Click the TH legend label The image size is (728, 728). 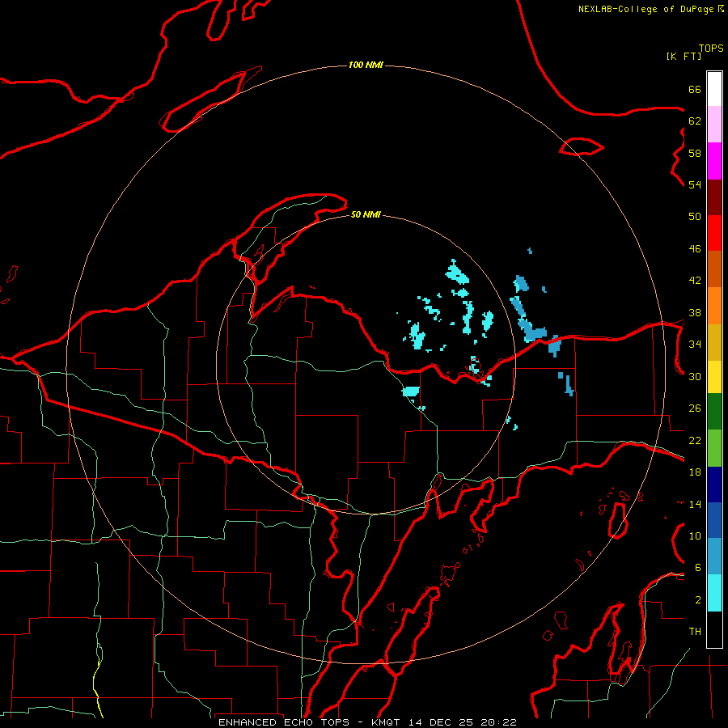click(695, 632)
